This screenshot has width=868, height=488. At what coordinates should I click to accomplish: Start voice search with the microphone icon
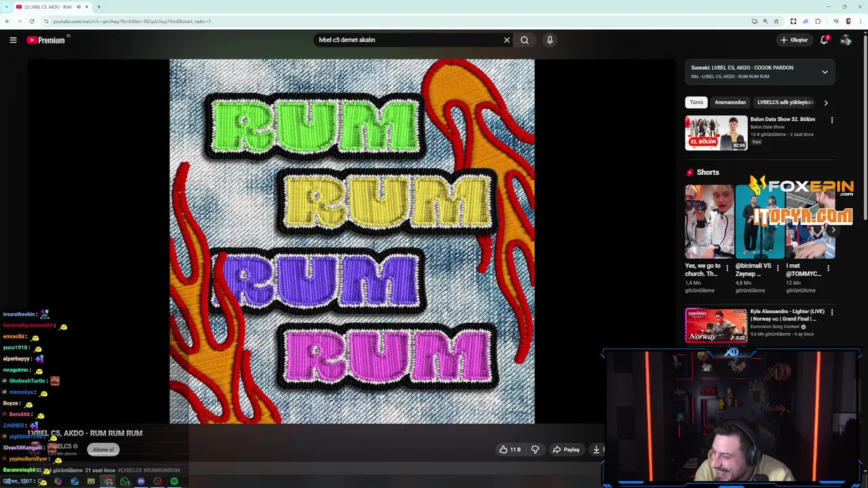(x=550, y=40)
